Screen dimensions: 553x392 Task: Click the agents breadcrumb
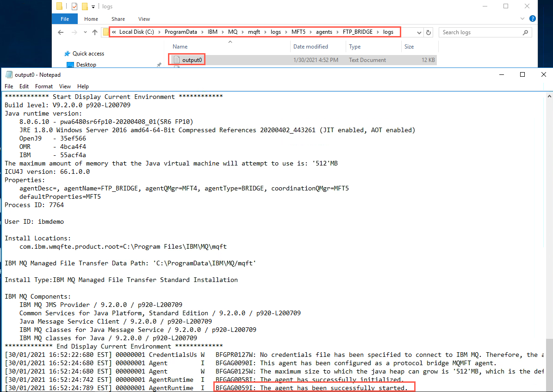pyautogui.click(x=324, y=32)
